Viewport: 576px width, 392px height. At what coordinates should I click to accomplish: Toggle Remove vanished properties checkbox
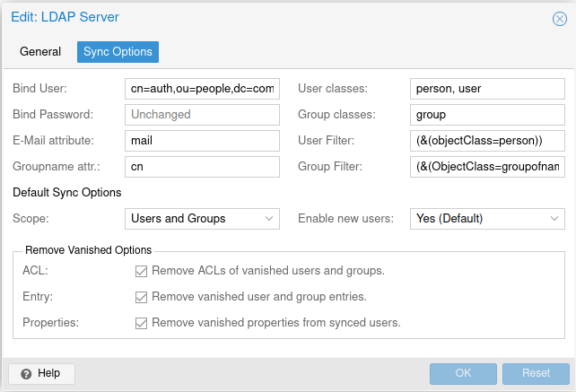(141, 323)
